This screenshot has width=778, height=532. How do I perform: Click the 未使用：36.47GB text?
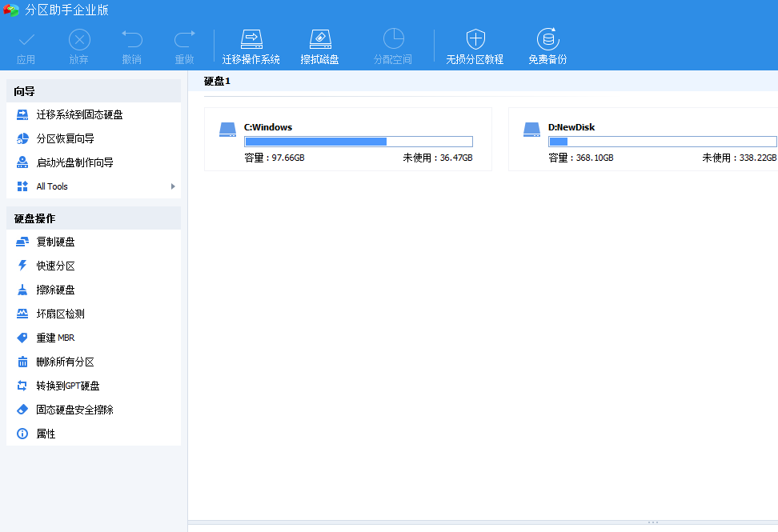click(x=438, y=158)
